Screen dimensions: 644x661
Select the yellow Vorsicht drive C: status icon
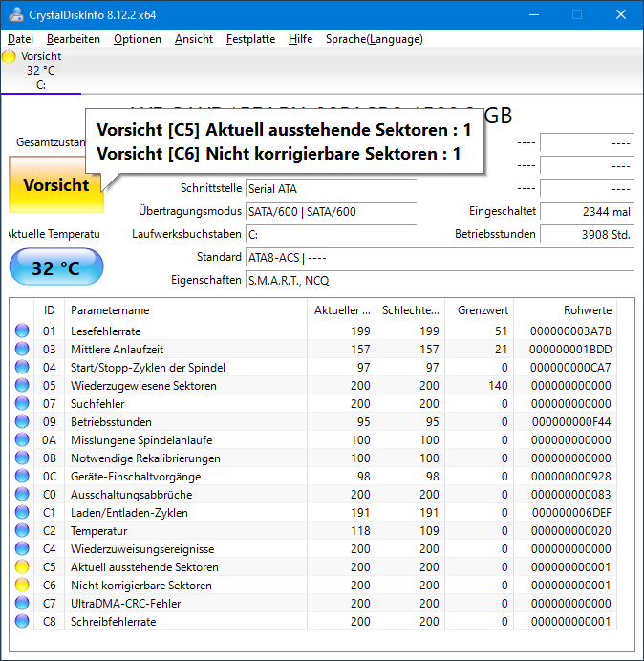[x=9, y=56]
